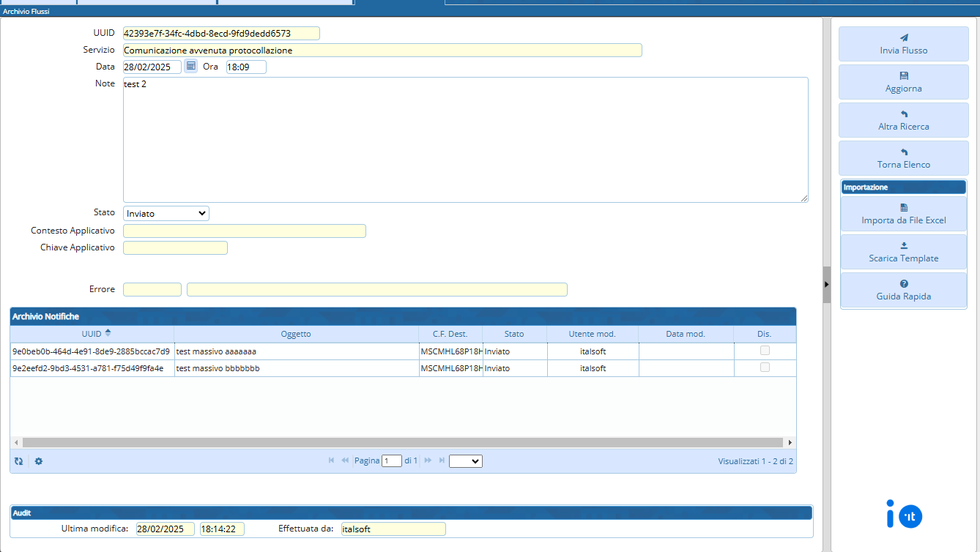Download template with Scarica Template
This screenshot has height=552, width=980.
click(x=903, y=252)
